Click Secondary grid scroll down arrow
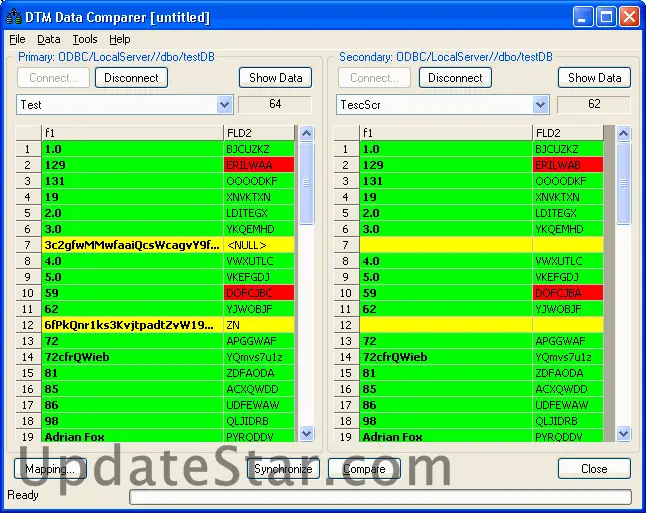 coord(624,433)
